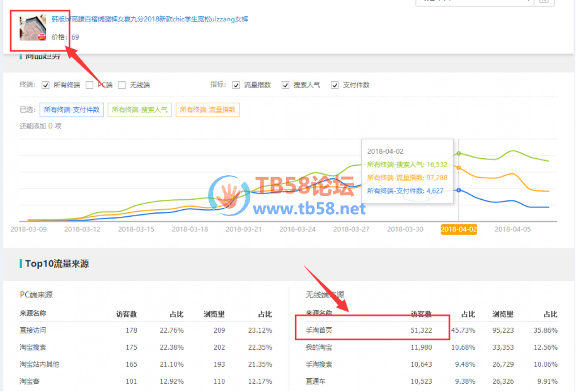Click the Top10流量来源 section heading
The width and height of the screenshot is (576, 392).
tap(57, 264)
